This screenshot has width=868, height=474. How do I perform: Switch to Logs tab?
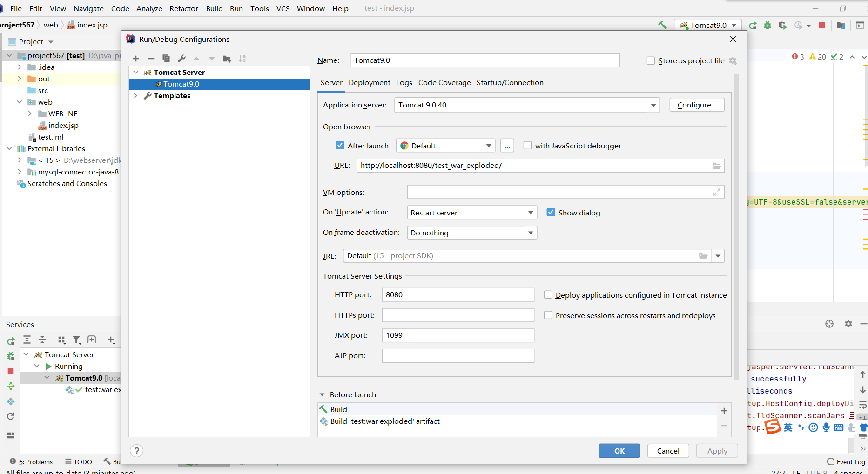tap(404, 83)
